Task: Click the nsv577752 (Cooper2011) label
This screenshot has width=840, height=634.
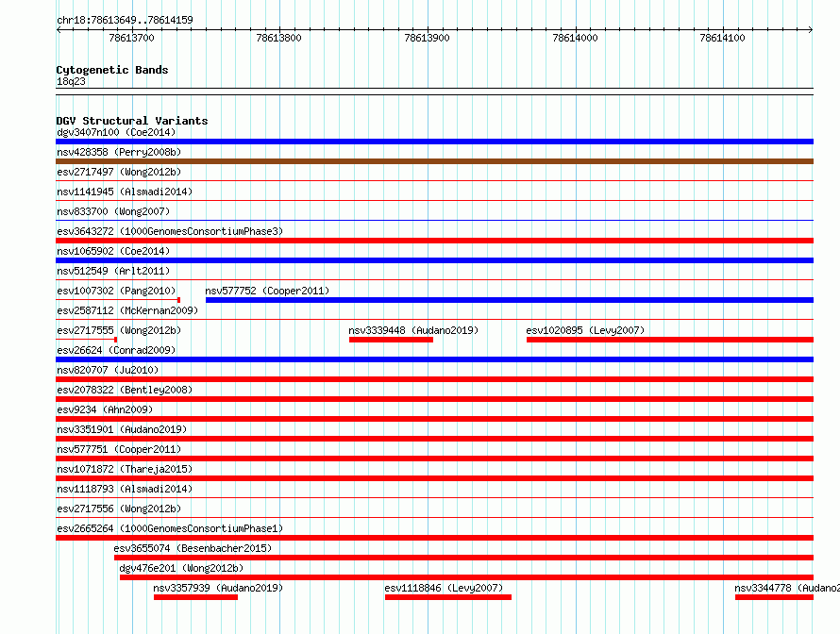Action: tap(267, 291)
